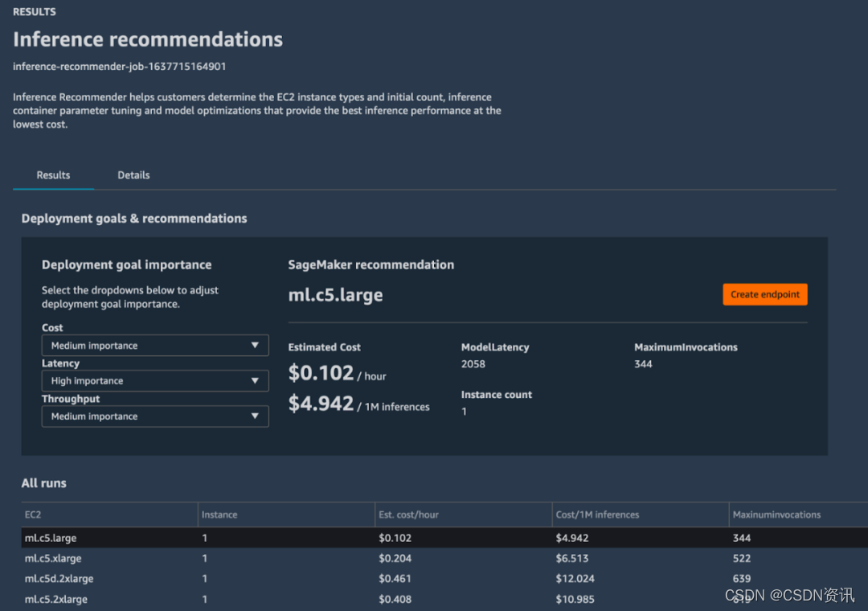Screen dimensions: 868x611
Task: Switch to the Results tab
Action: [x=53, y=175]
